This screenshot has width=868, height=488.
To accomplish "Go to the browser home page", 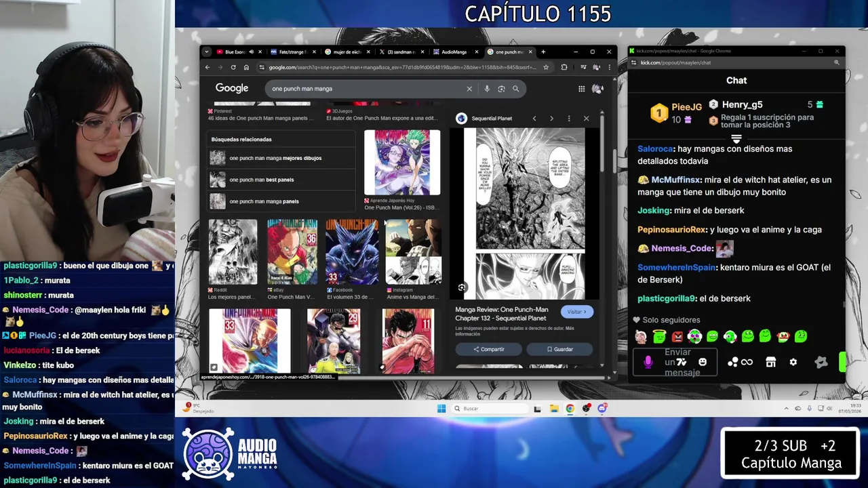I will point(246,67).
